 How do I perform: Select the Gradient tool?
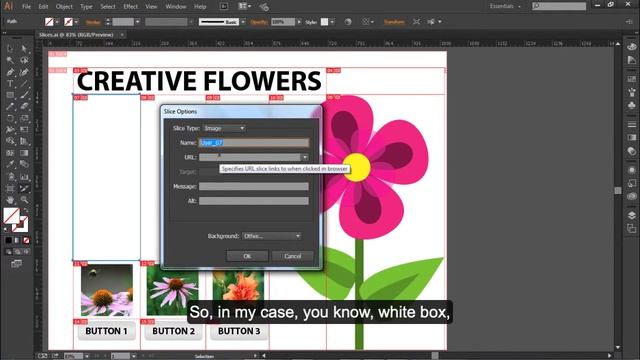click(24, 153)
